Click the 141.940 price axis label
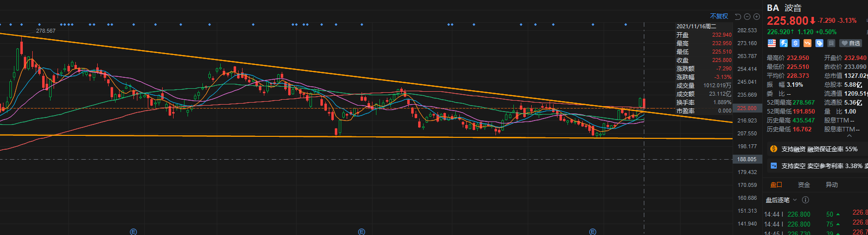The image size is (868, 235). [x=747, y=224]
